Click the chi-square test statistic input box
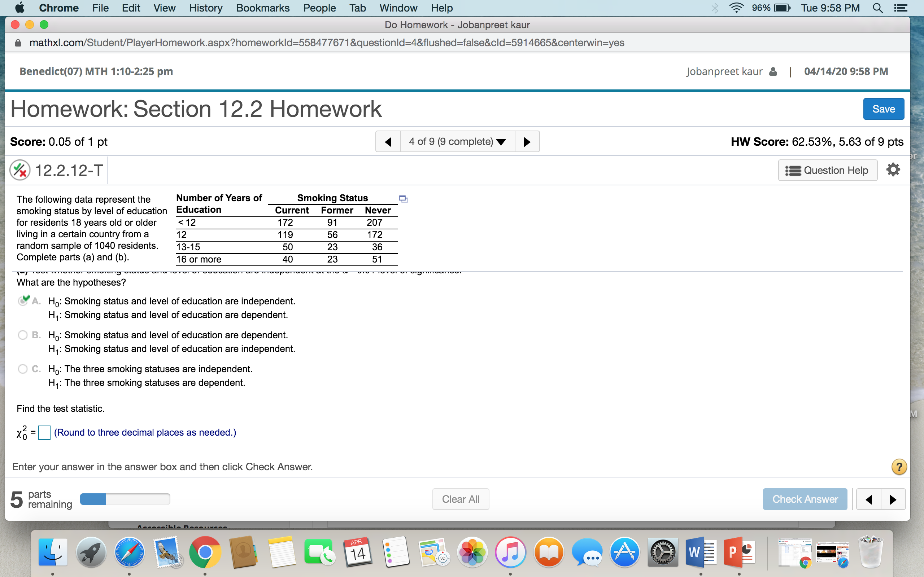 pos(44,433)
